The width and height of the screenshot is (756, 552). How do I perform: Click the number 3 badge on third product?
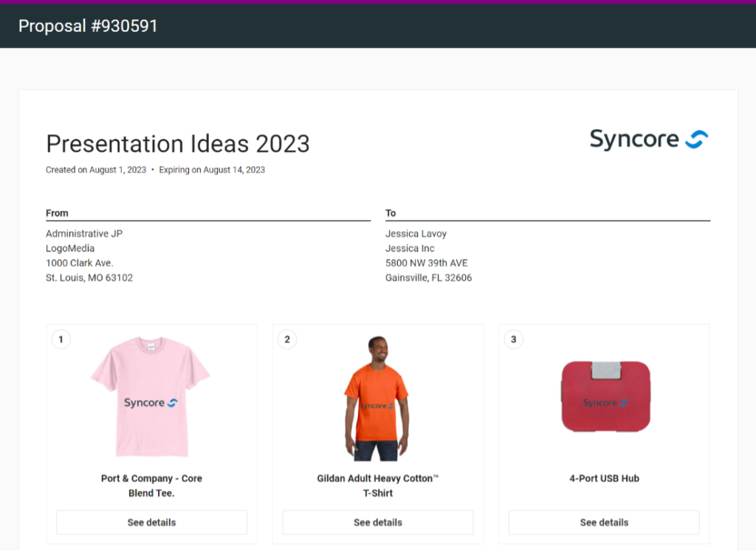tap(514, 339)
